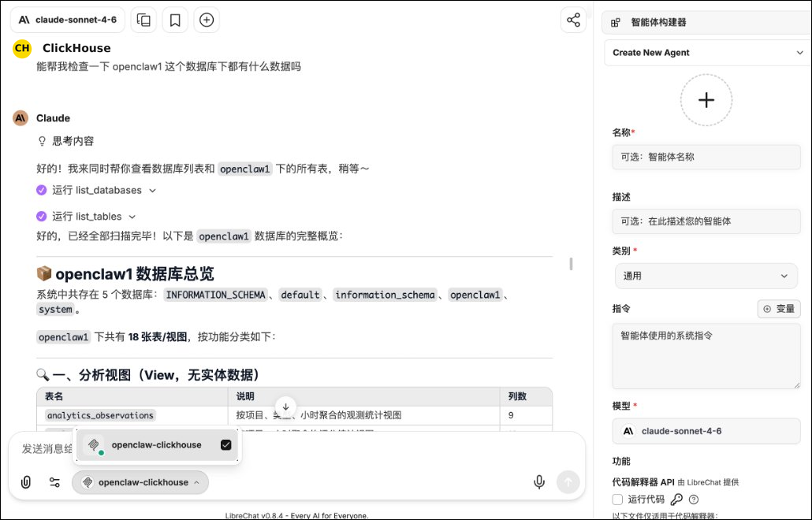Enable the 运行代码 checkbox in agent builder

pos(617,499)
